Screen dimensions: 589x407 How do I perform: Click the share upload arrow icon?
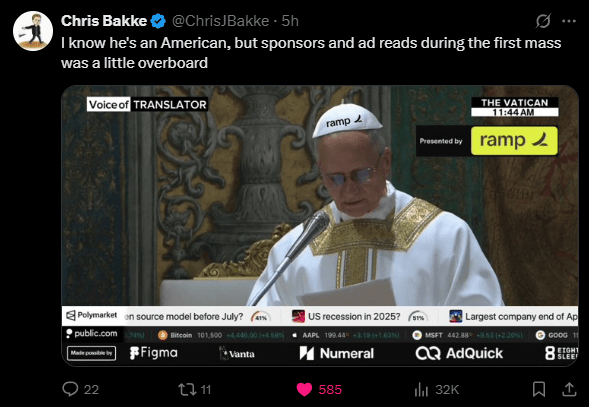pos(569,389)
